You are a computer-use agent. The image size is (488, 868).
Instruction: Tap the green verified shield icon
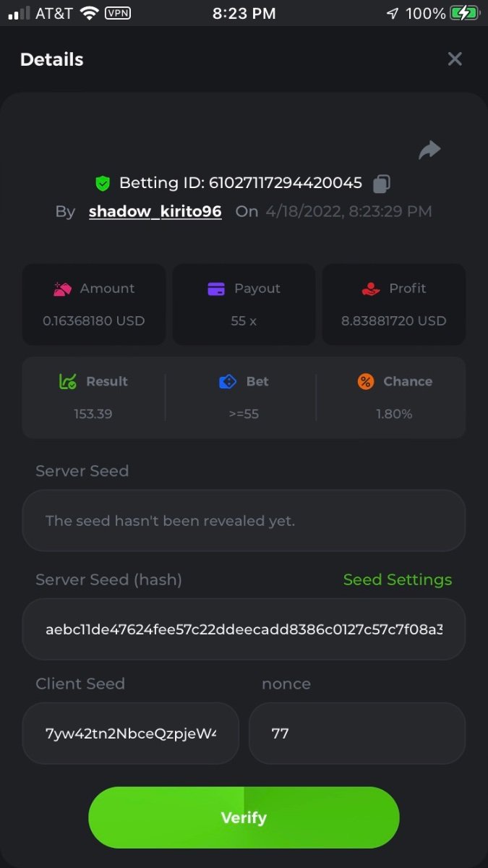click(x=103, y=184)
